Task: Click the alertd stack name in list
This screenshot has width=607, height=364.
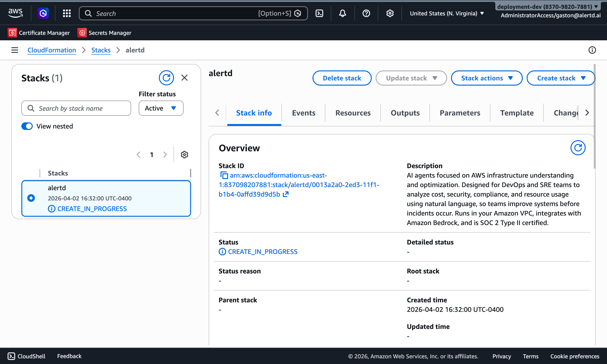Action: coord(57,188)
